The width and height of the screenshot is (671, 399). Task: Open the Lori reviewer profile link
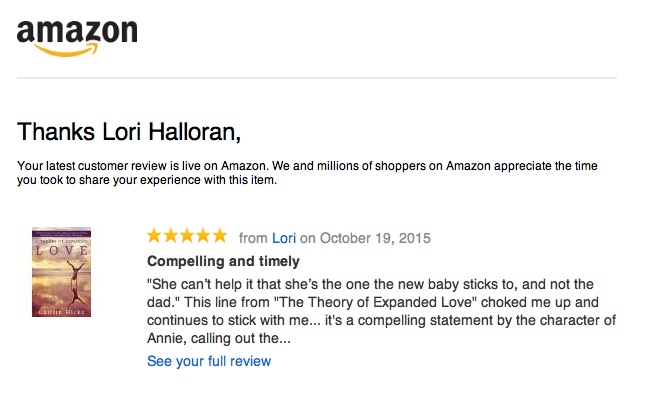284,238
